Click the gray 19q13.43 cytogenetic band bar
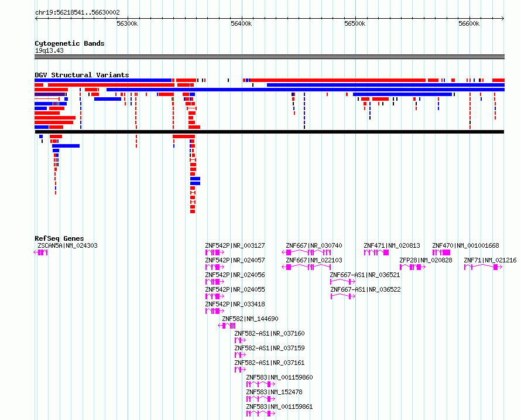The width and height of the screenshot is (521, 420). 269,57
